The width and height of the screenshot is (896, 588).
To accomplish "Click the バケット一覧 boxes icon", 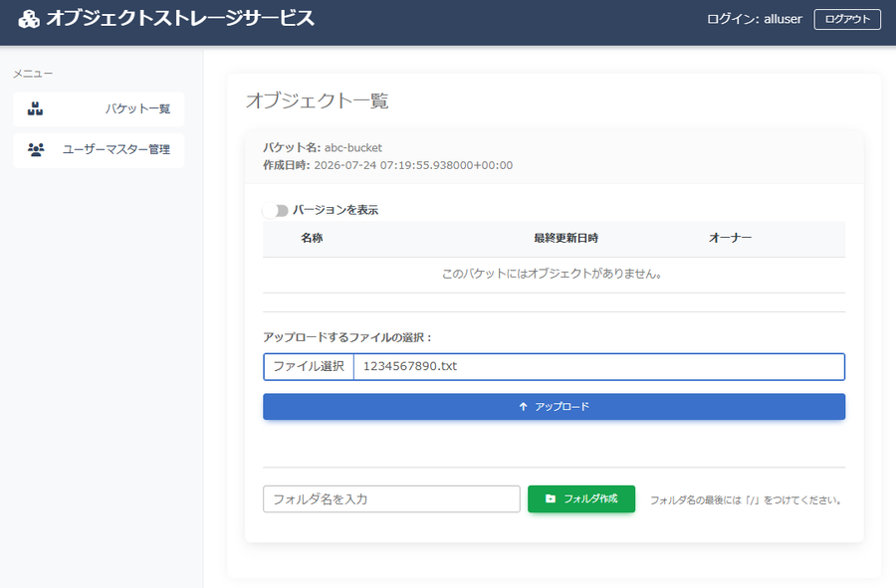I will (36, 108).
